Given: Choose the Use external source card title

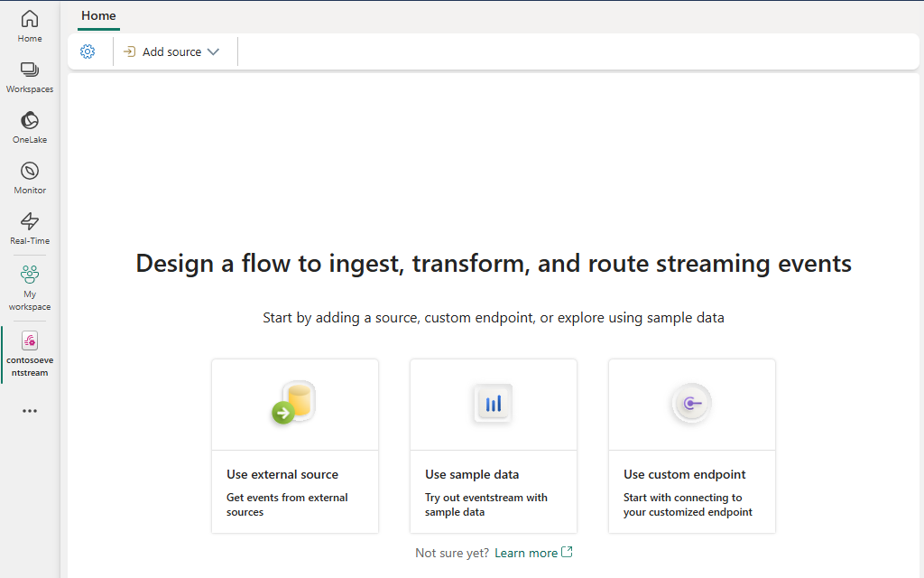Looking at the screenshot, I should click(x=282, y=474).
